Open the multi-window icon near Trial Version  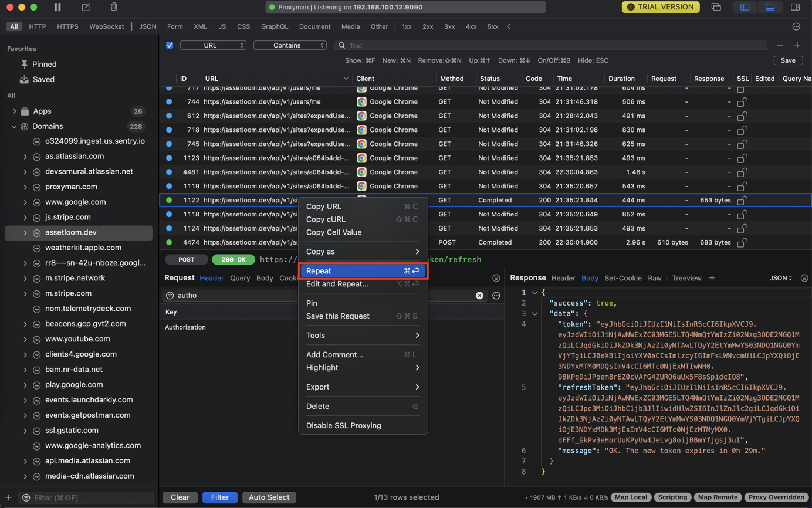(x=716, y=7)
